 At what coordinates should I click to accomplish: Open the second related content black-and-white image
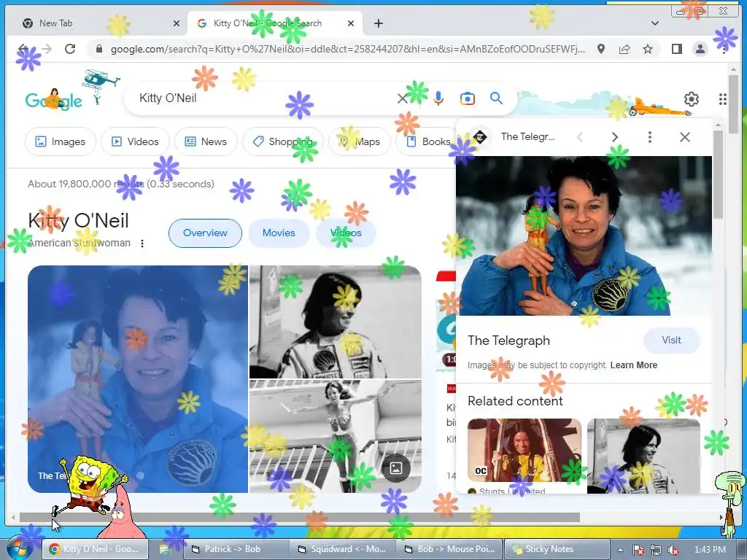(x=643, y=456)
